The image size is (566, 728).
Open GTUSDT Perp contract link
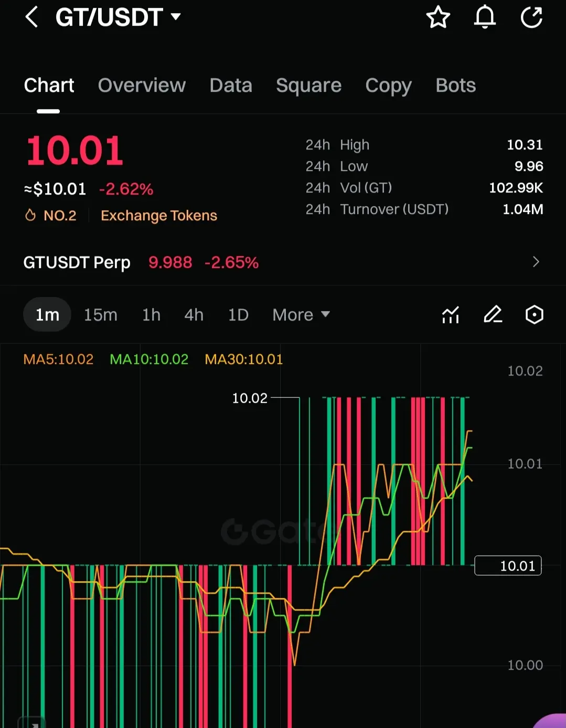pyautogui.click(x=77, y=262)
